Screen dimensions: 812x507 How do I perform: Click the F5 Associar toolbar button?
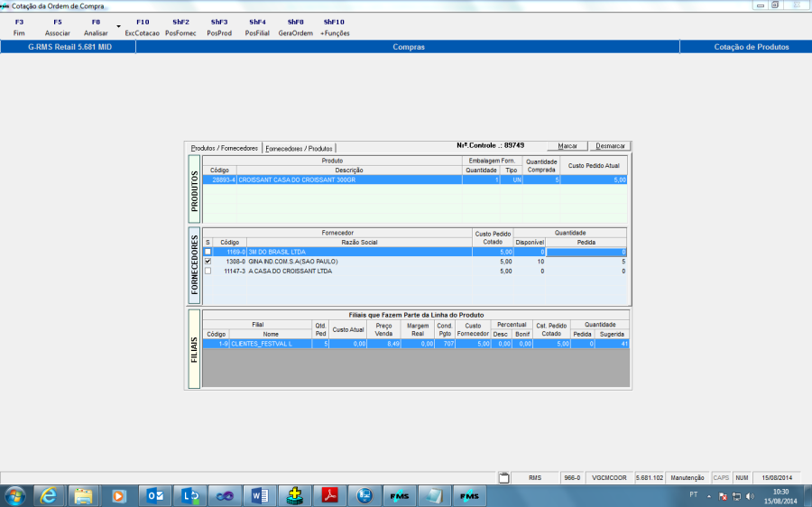click(58, 27)
